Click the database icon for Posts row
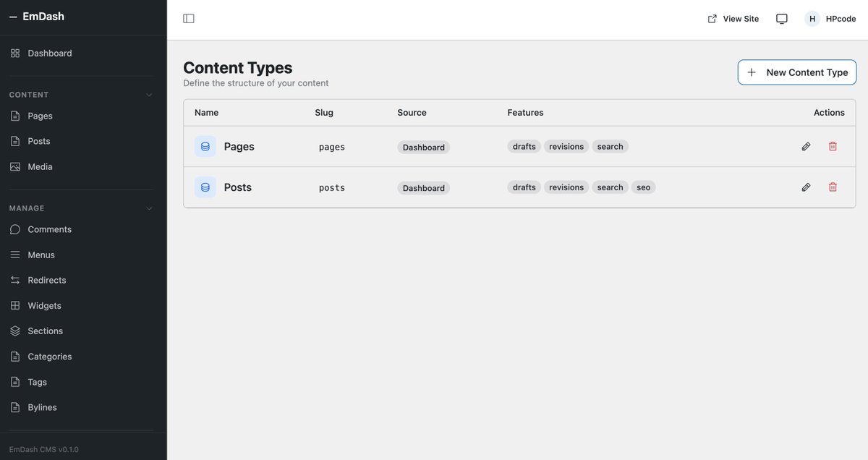The image size is (868, 460). pos(205,187)
